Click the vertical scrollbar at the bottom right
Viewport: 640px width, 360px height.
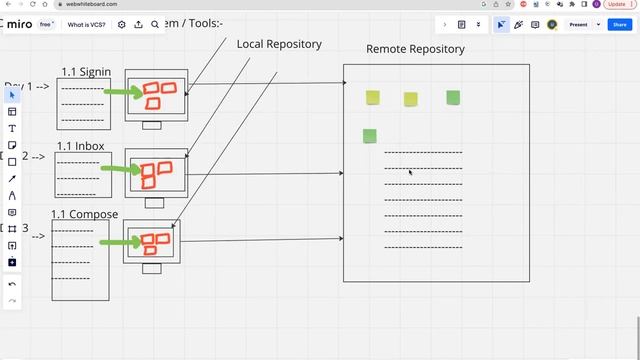point(638,337)
